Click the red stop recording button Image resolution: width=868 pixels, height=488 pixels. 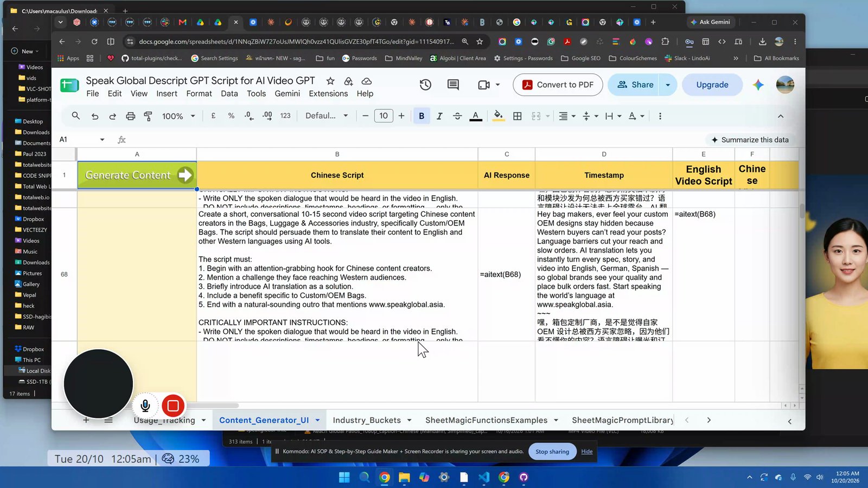coord(173,406)
